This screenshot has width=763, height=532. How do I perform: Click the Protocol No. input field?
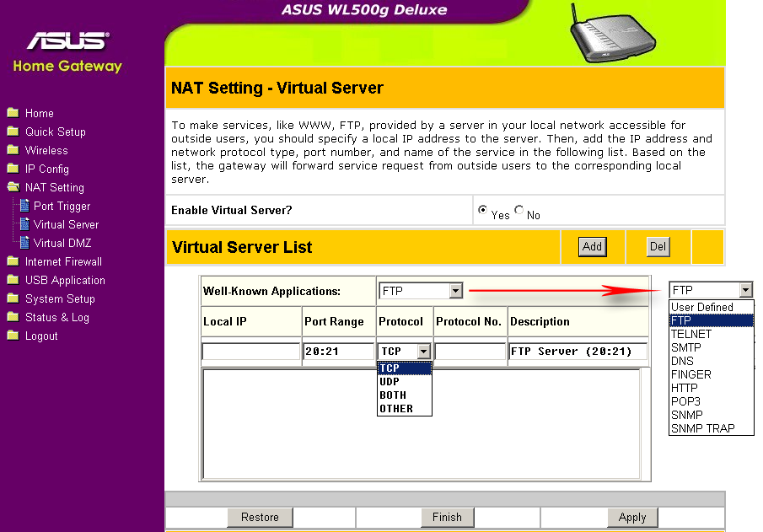tap(470, 352)
